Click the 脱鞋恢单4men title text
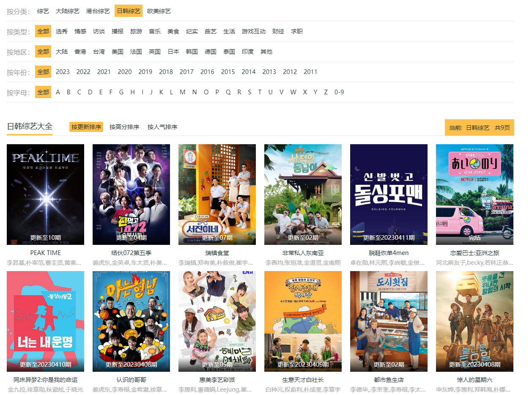This screenshot has width=532, height=395. coord(389,253)
